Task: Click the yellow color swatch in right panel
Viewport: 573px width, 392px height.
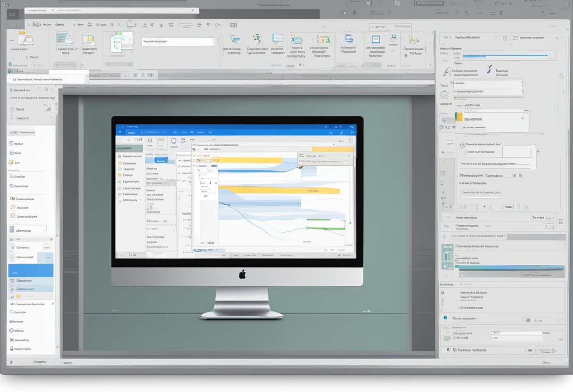Action: [x=458, y=116]
